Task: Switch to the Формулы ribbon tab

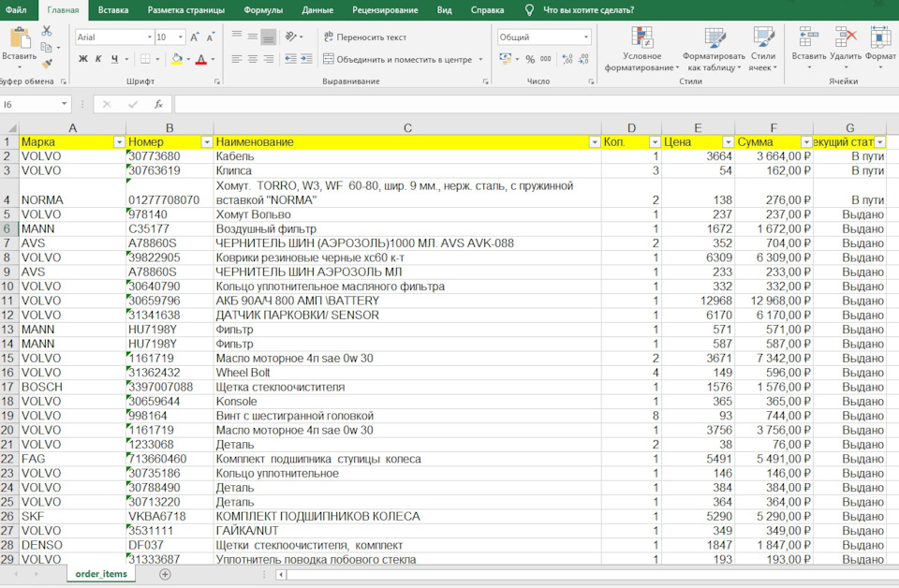Action: point(263,9)
